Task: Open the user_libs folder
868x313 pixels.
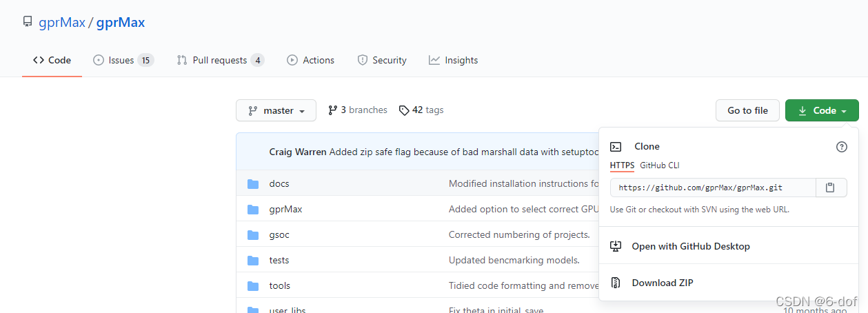Action: coord(287,310)
